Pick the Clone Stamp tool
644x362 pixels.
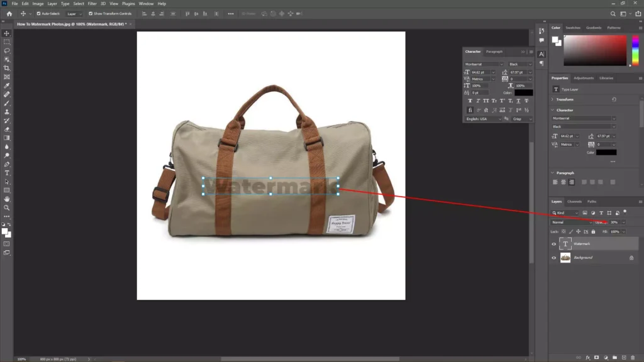coord(6,112)
